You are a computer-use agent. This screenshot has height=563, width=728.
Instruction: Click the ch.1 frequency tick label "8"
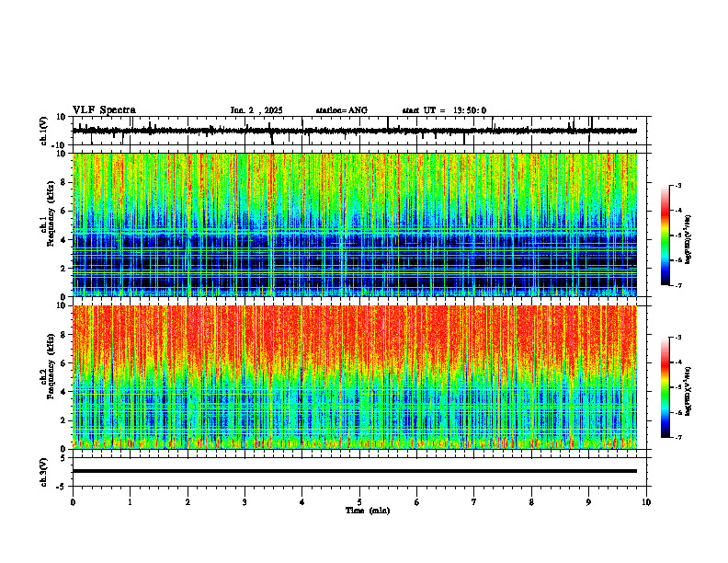tap(63, 182)
